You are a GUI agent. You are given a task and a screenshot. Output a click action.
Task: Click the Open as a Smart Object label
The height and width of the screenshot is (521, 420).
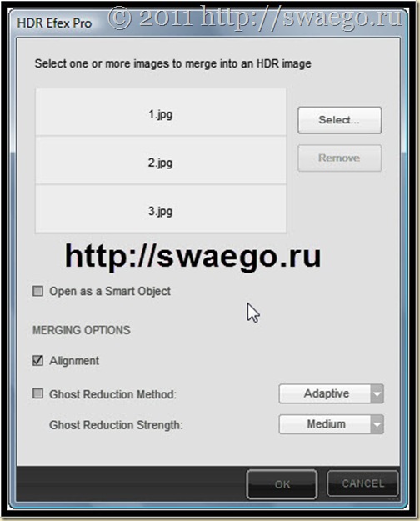(110, 292)
